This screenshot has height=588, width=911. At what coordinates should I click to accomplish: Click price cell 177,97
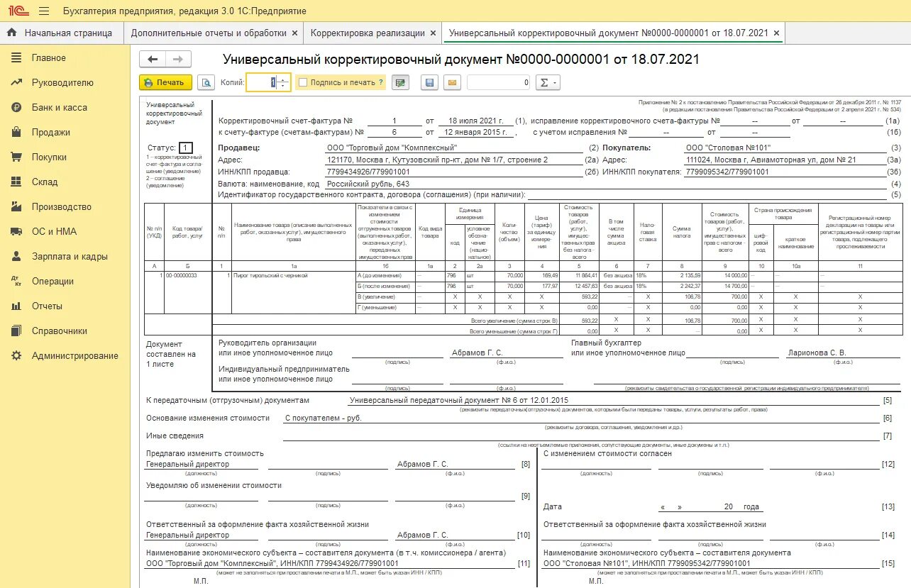tap(541, 286)
